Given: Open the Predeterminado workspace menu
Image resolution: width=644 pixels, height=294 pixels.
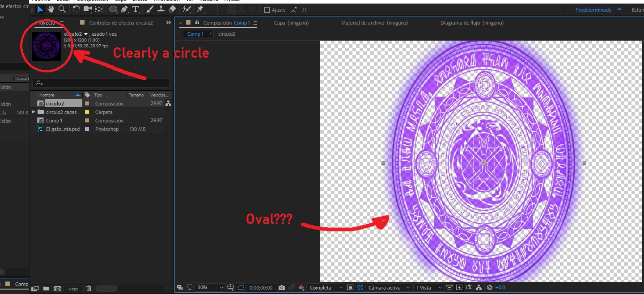Looking at the screenshot, I should pyautogui.click(x=619, y=10).
